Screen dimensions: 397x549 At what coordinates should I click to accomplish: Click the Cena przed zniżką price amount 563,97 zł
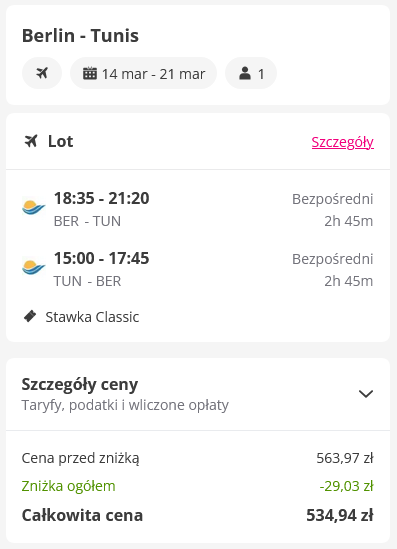(x=345, y=458)
